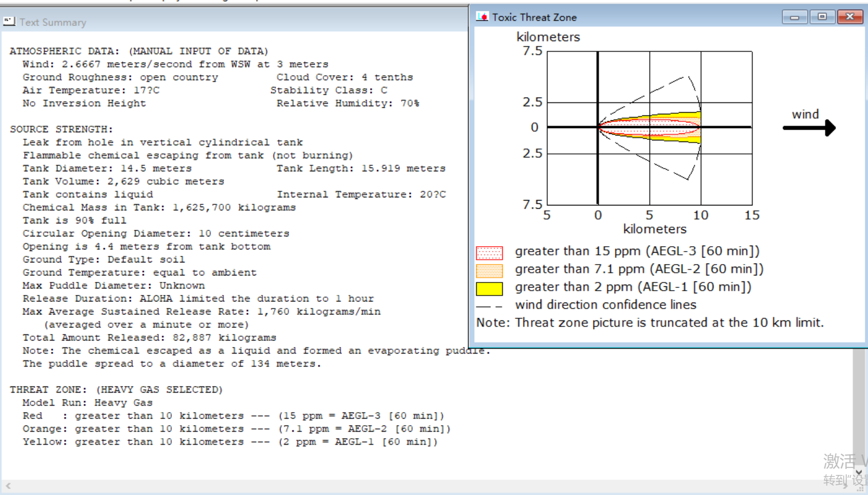Click the Ground Roughness: open country text
Screen dimensions: 868x495
120,77
